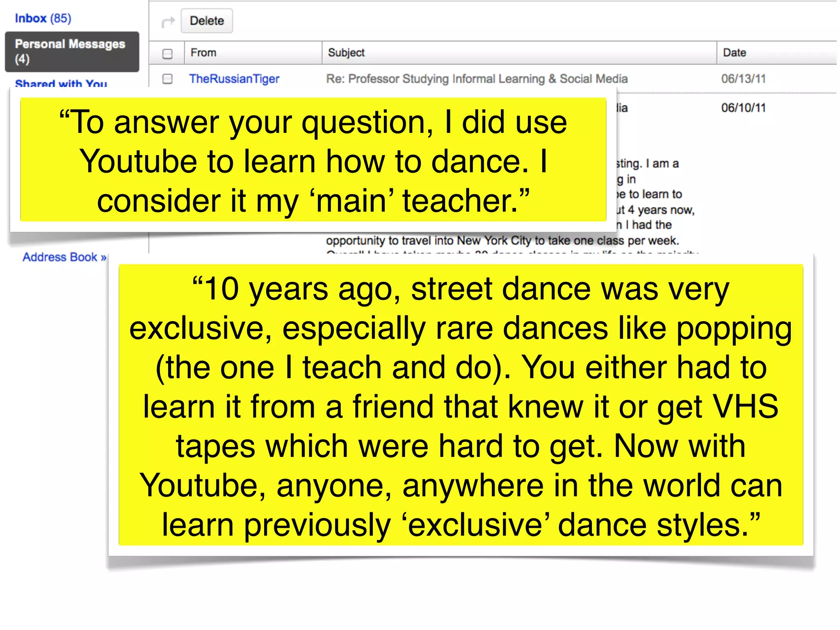The width and height of the screenshot is (840, 630).
Task: Click the 06/13/11 date entry
Action: [x=743, y=79]
